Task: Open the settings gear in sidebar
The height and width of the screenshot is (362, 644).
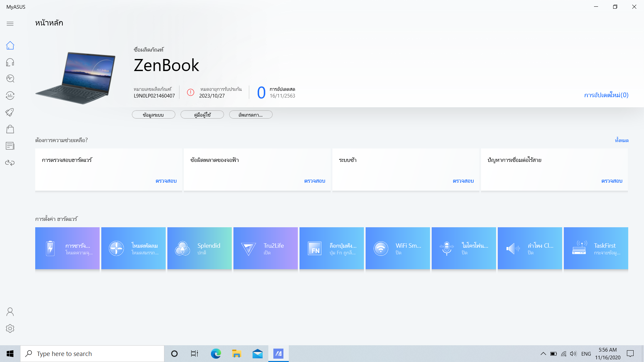Action: (x=10, y=328)
